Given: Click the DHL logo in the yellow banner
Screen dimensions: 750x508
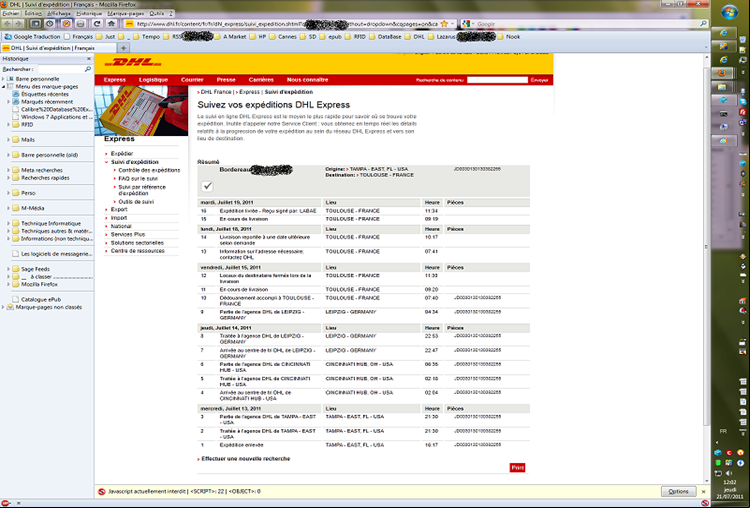Looking at the screenshot, I should [133, 63].
